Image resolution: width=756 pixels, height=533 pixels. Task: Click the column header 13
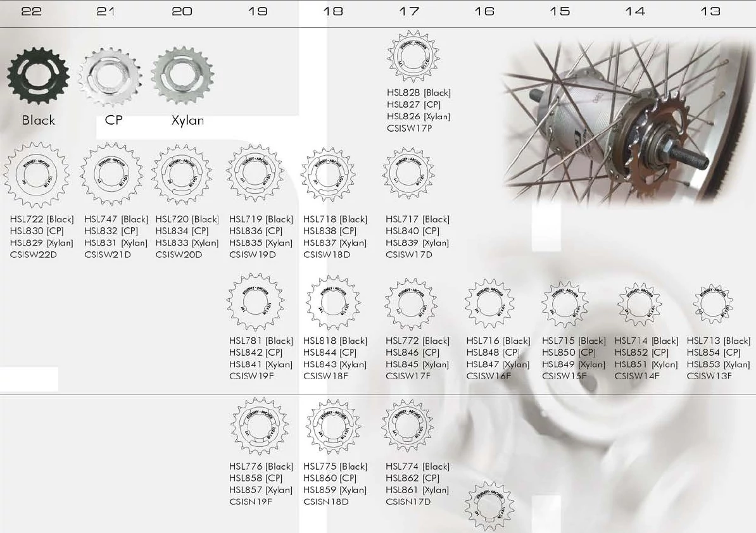710,11
